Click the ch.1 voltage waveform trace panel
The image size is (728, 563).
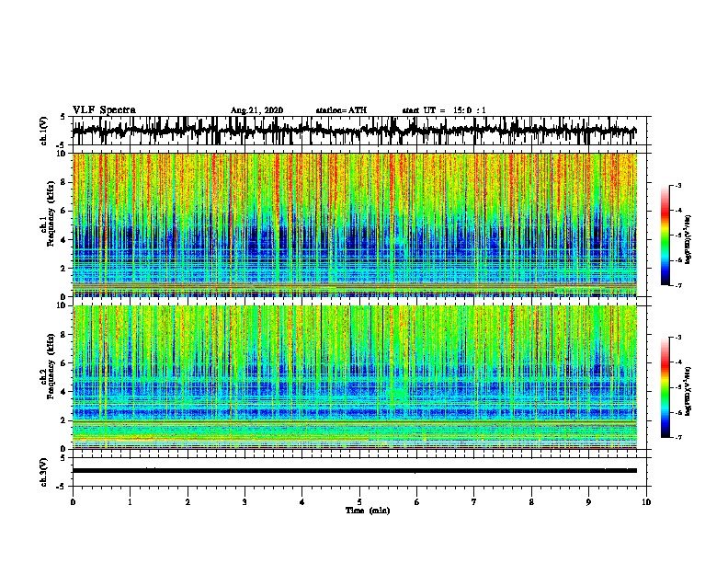click(x=359, y=131)
